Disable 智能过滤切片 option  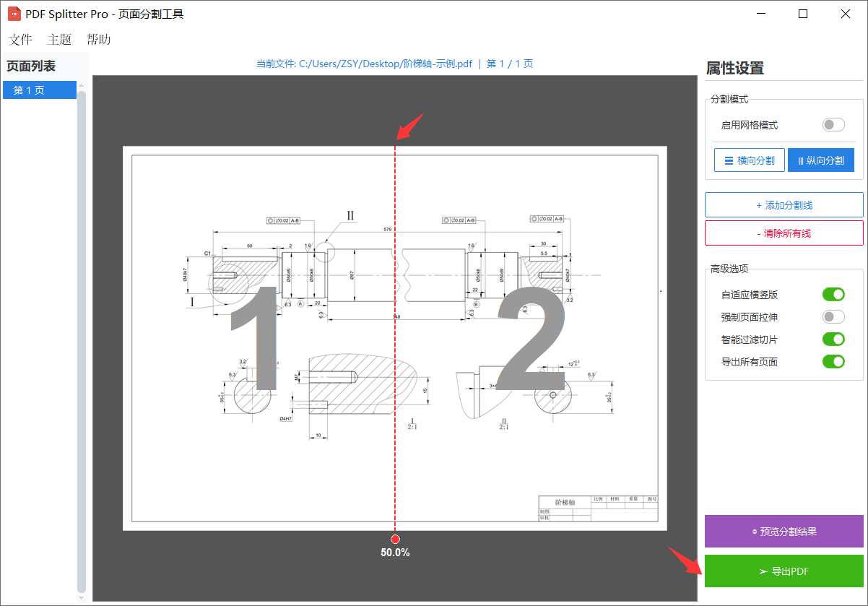[x=833, y=339]
